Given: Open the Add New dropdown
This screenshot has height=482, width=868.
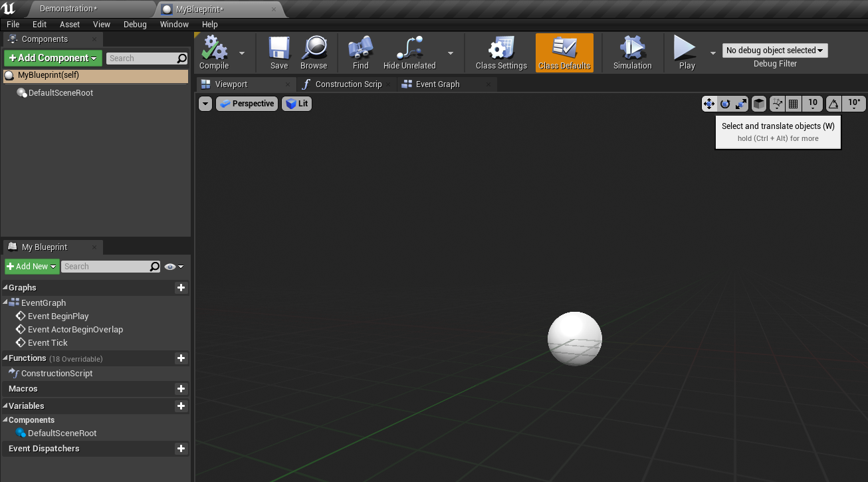Looking at the screenshot, I should [32, 267].
